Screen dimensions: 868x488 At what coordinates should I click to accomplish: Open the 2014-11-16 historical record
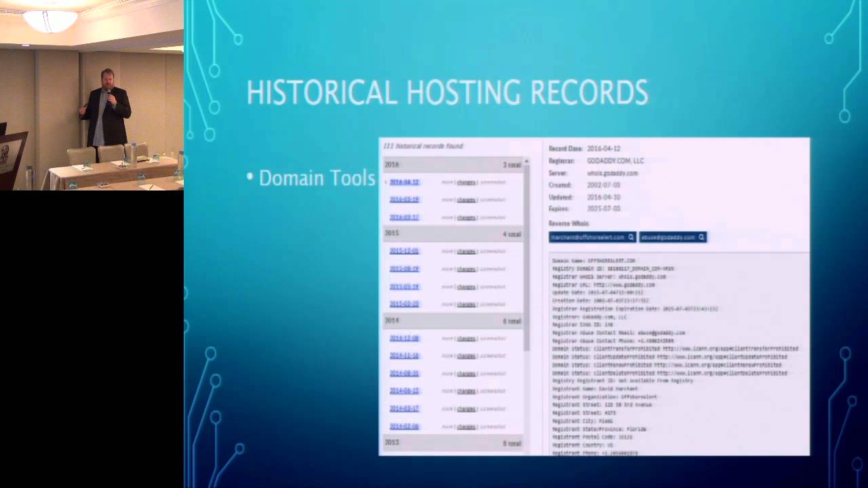point(404,356)
